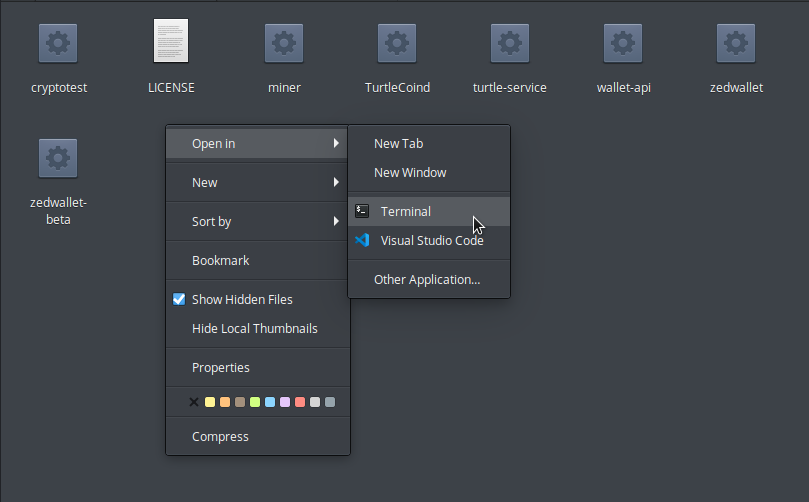Viewport: 809px width, 502px height.
Task: Open folder in Visual Studio Code
Action: tap(429, 240)
